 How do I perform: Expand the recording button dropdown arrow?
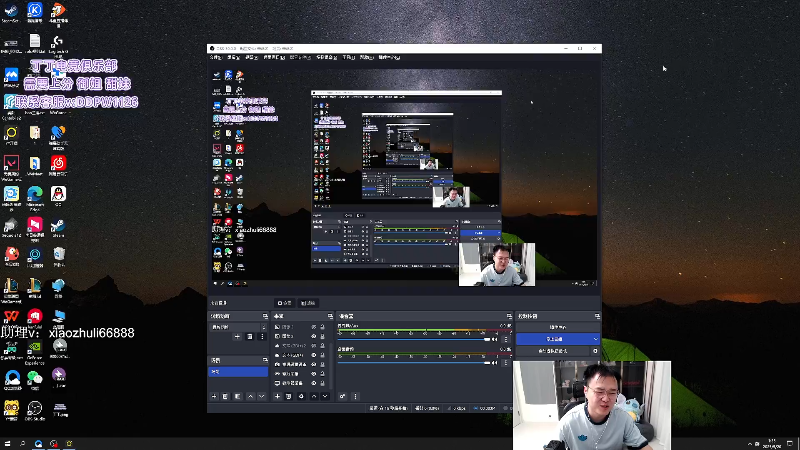[595, 339]
